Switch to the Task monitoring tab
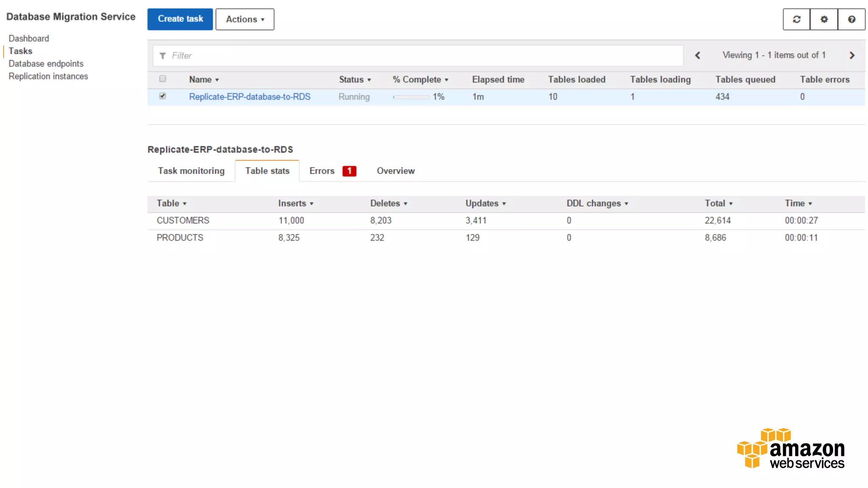 click(x=191, y=171)
